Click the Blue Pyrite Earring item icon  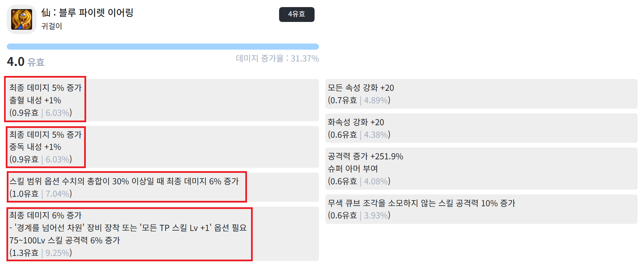point(21,19)
